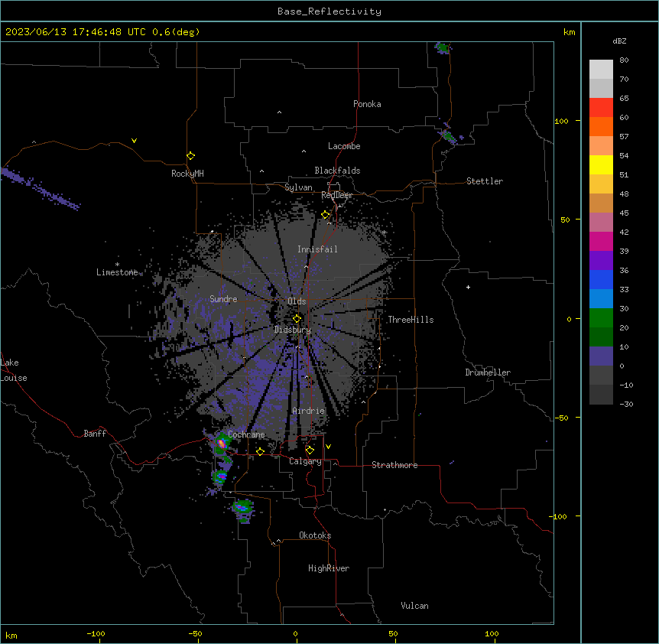Screen dimensions: 659x644
Task: Click the yellow diamond marker above RockyMH
Action: pyautogui.click(x=190, y=156)
